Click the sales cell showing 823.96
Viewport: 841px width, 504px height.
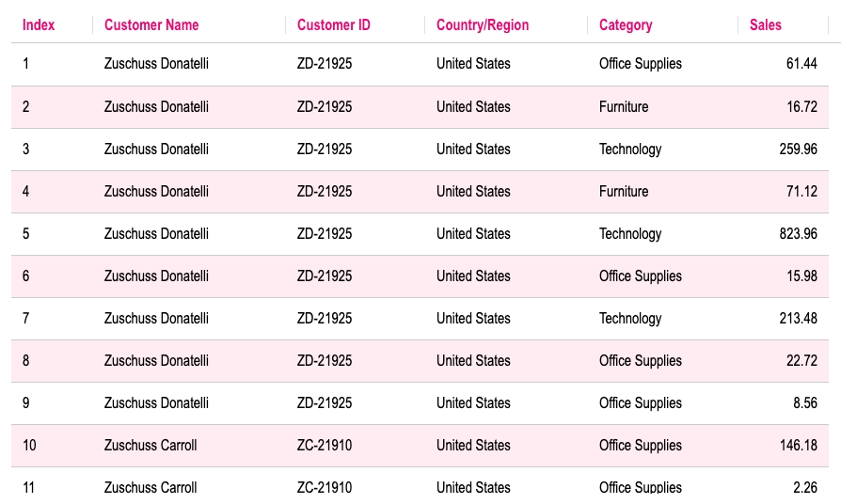coord(798,234)
